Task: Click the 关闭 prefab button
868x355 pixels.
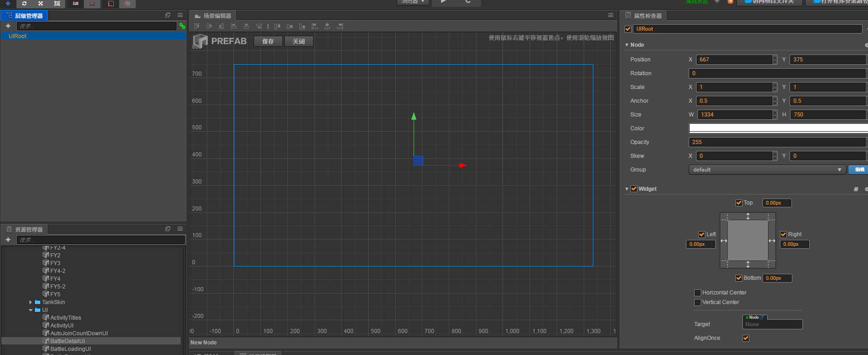Action: click(x=299, y=41)
